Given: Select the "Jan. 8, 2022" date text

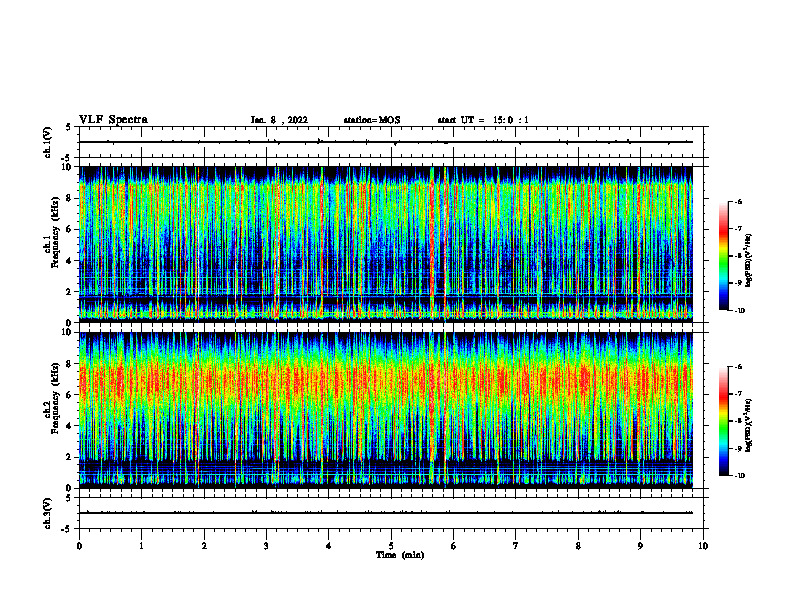Looking at the screenshot, I should coord(279,120).
